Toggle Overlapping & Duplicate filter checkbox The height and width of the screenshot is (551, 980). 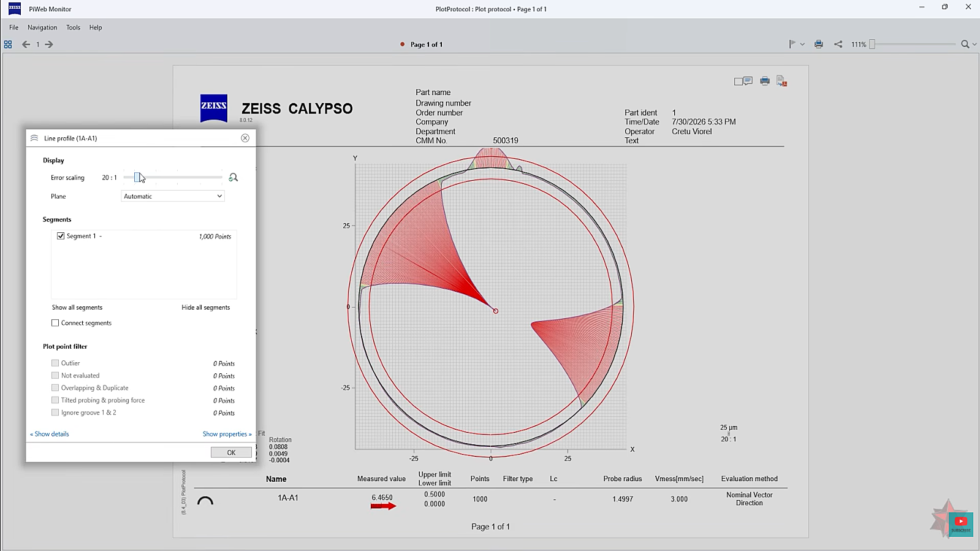55,387
